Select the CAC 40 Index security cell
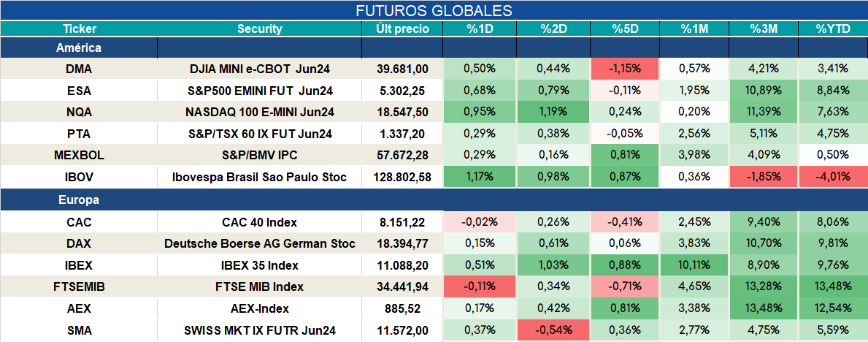This screenshot has height=342, width=868. pos(260,222)
